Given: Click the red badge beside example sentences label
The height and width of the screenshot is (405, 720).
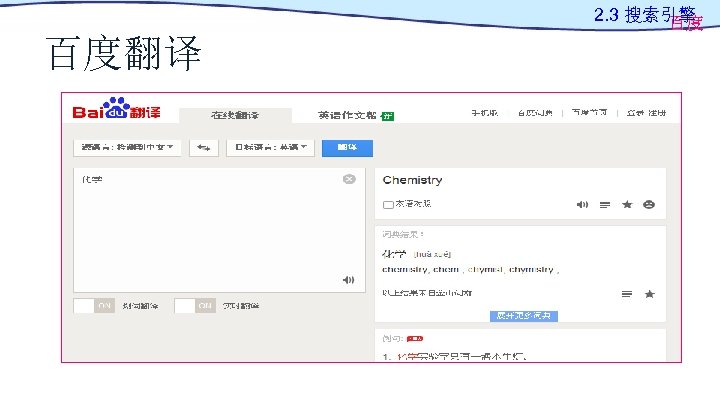Looking at the screenshot, I should (x=415, y=339).
